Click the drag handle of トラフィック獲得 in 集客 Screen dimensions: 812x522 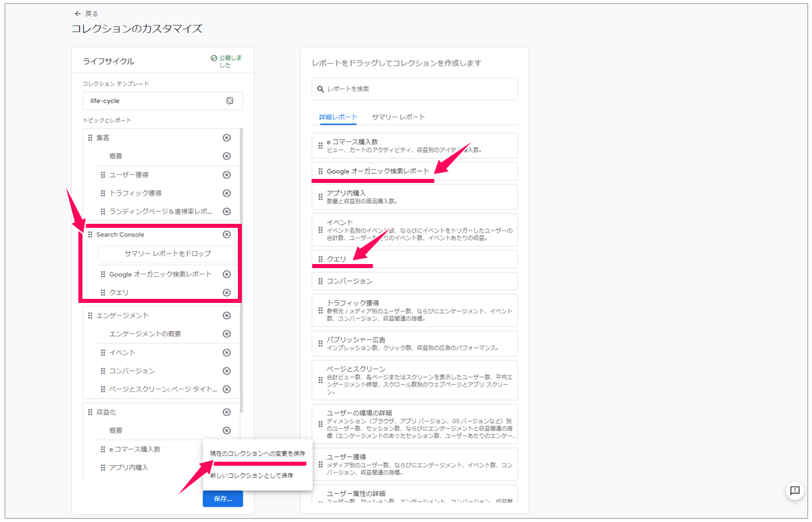[103, 193]
